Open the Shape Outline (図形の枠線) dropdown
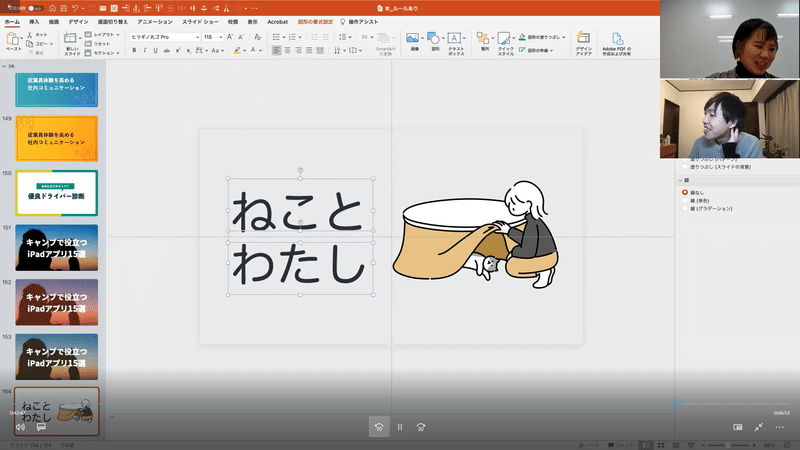This screenshot has width=800, height=450. [552, 51]
